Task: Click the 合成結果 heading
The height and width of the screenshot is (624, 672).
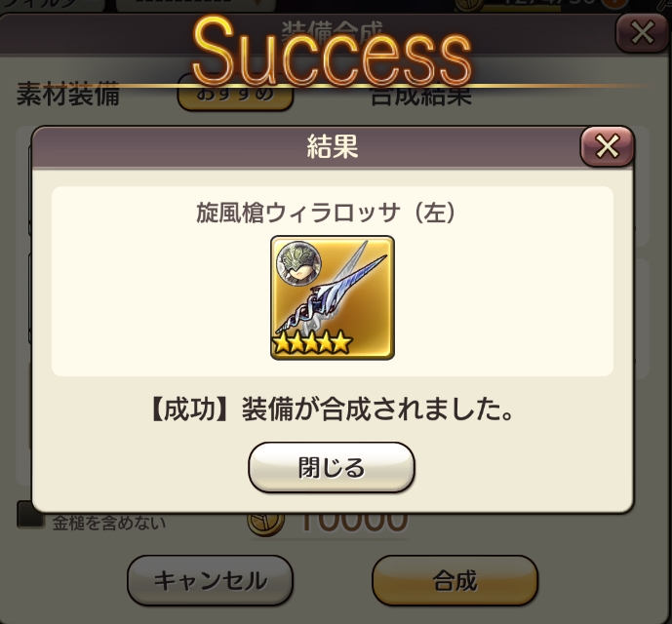Action: [421, 96]
